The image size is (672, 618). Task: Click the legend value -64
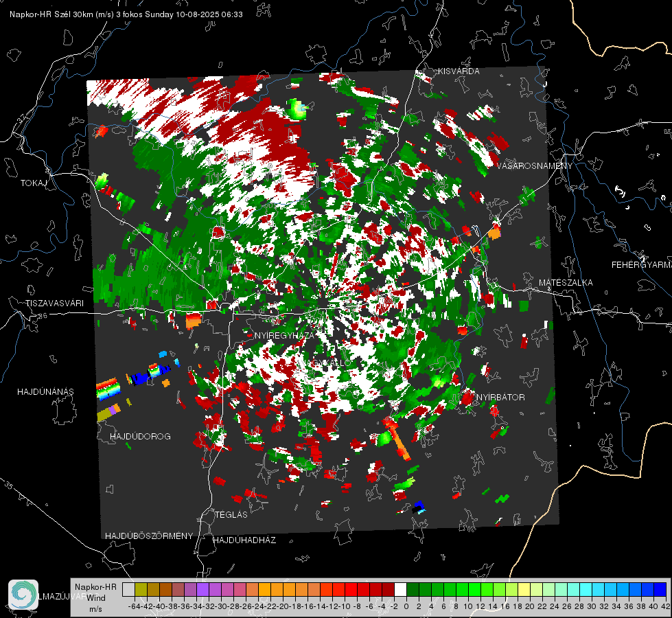pyautogui.click(x=135, y=606)
